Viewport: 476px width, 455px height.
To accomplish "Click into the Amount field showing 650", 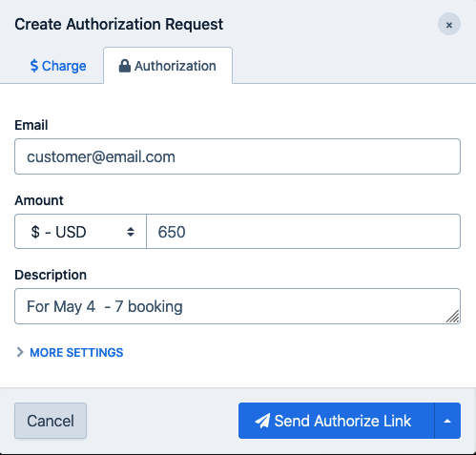I will pyautogui.click(x=303, y=232).
